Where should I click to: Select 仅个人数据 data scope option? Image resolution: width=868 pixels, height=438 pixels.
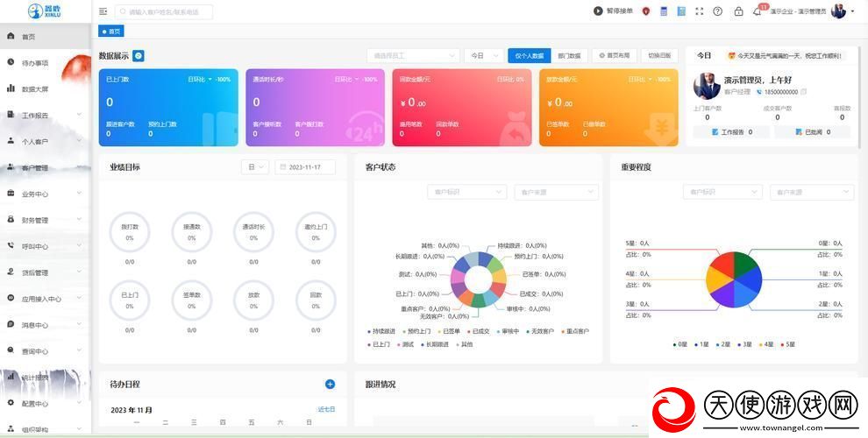coord(530,56)
